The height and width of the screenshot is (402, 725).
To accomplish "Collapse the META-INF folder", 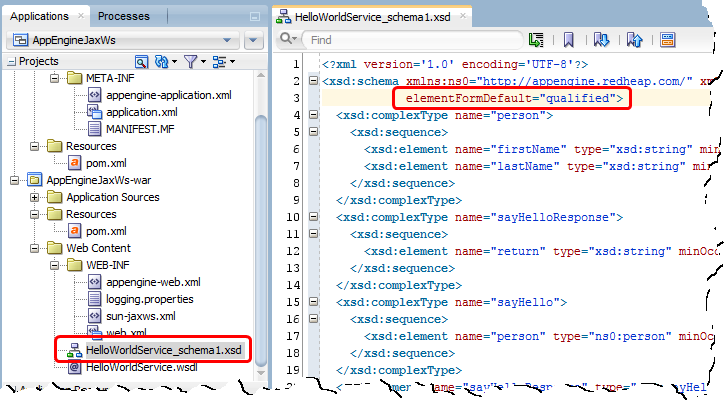I will (x=55, y=78).
